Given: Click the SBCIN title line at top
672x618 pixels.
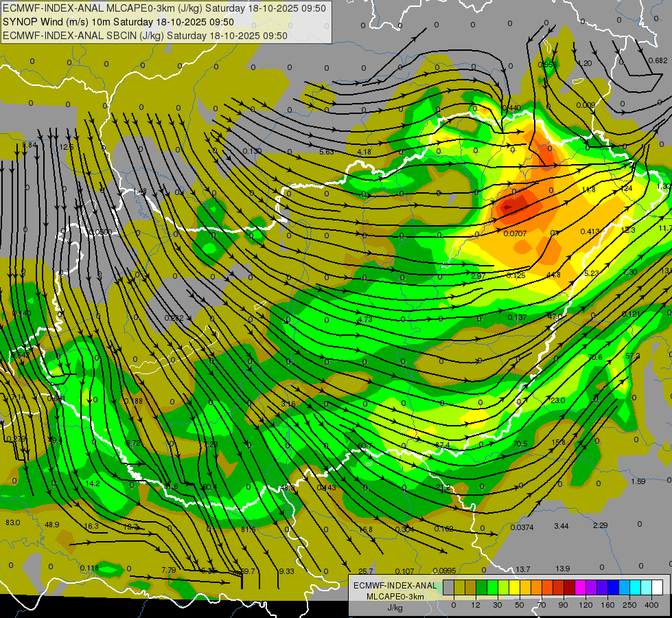Looking at the screenshot, I should click(145, 36).
